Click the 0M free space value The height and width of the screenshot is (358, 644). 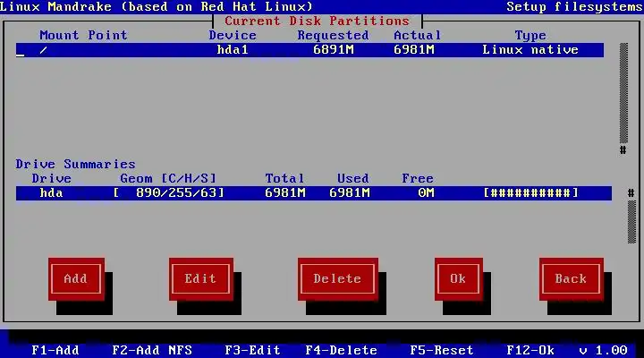pos(426,193)
